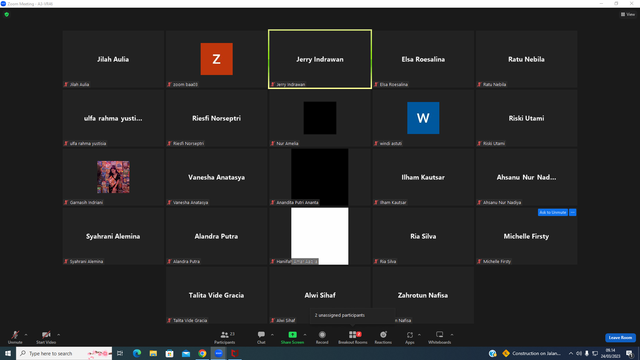Open the Mail app from the taskbar
Screen dimensions: 640x360
(186, 353)
